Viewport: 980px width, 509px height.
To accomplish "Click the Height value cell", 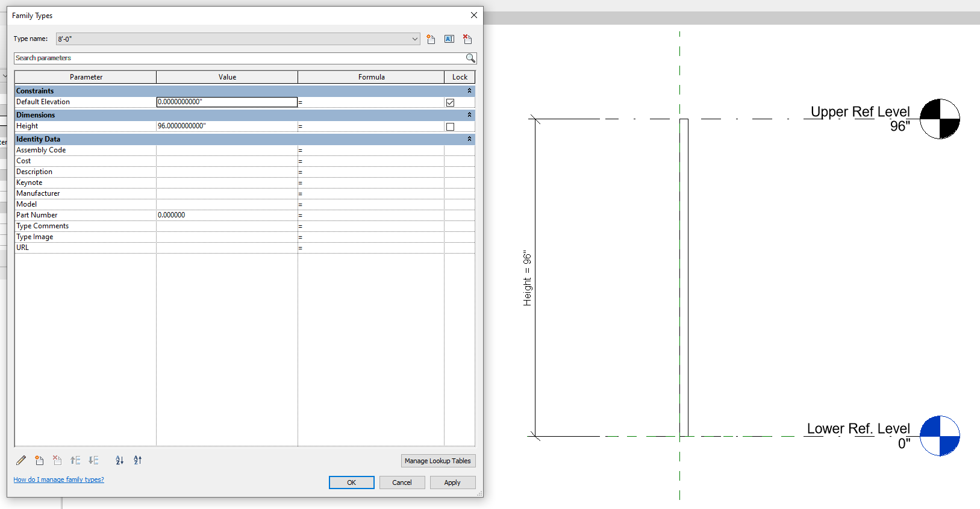I will 227,126.
